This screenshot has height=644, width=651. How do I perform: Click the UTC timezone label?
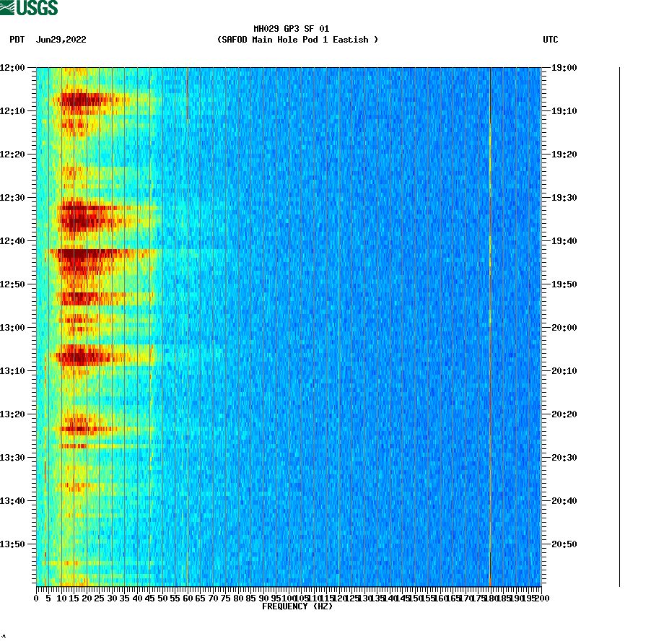[x=552, y=40]
